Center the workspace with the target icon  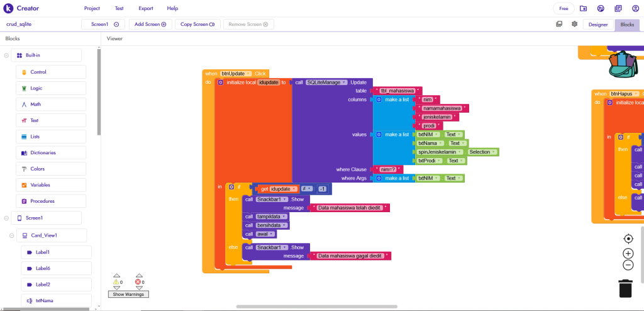click(628, 239)
